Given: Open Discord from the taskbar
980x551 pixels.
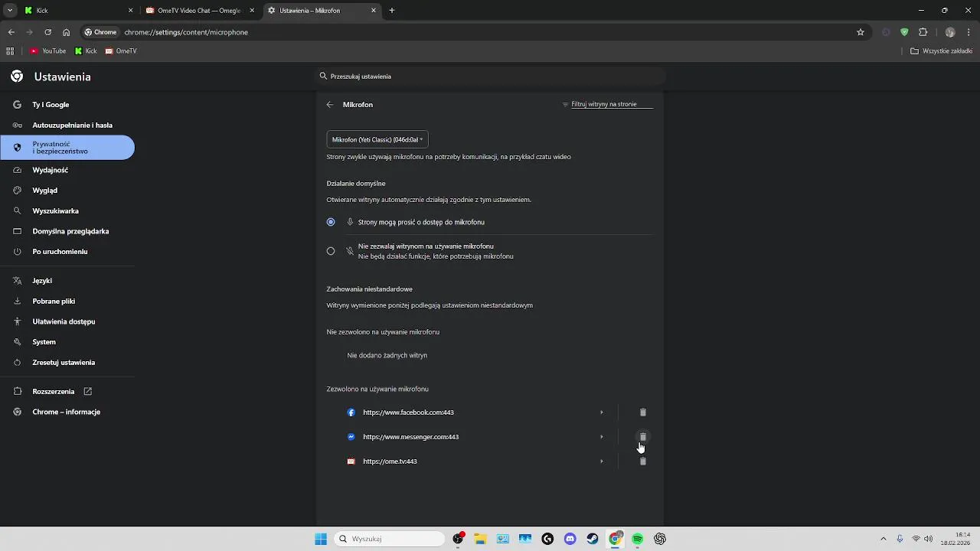Looking at the screenshot, I should click(x=570, y=539).
